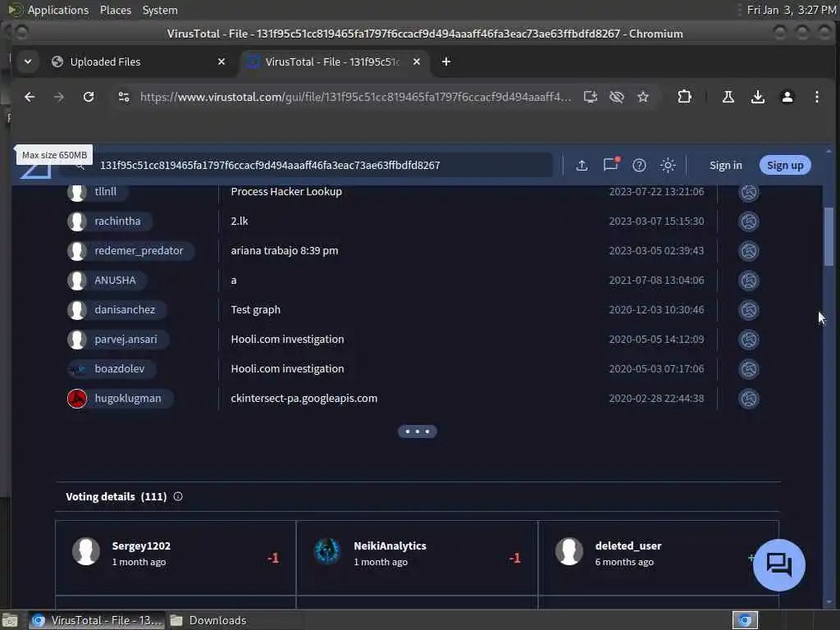The width and height of the screenshot is (840, 630).
Task: Click the ariana trabajo 8:39 pm title
Action: coord(285,251)
